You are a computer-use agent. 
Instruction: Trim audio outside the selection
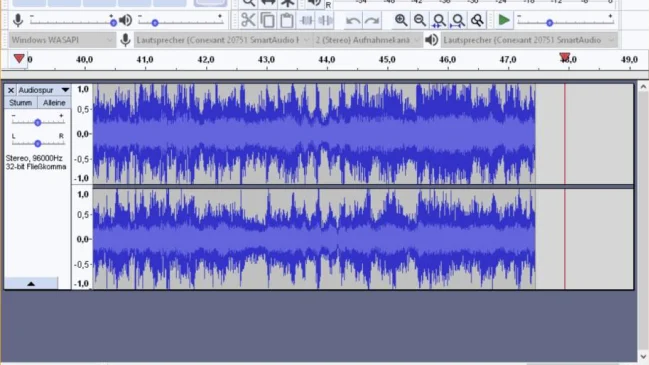(306, 20)
